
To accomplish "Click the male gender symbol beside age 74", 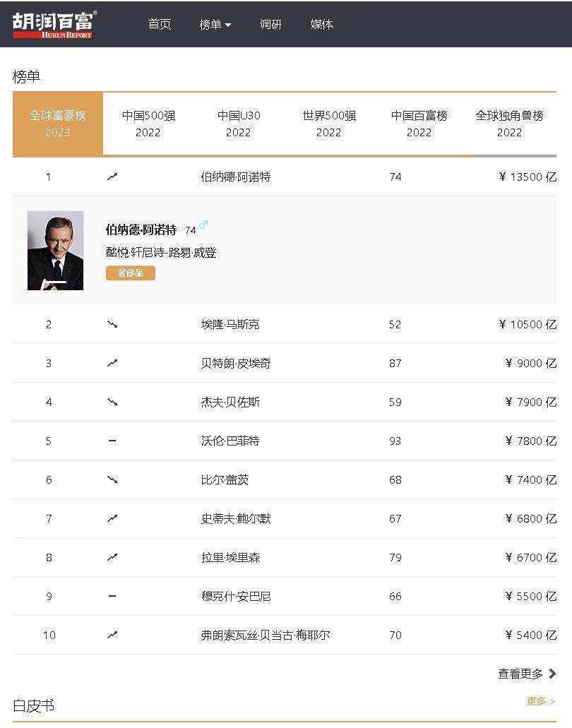I will 203,225.
